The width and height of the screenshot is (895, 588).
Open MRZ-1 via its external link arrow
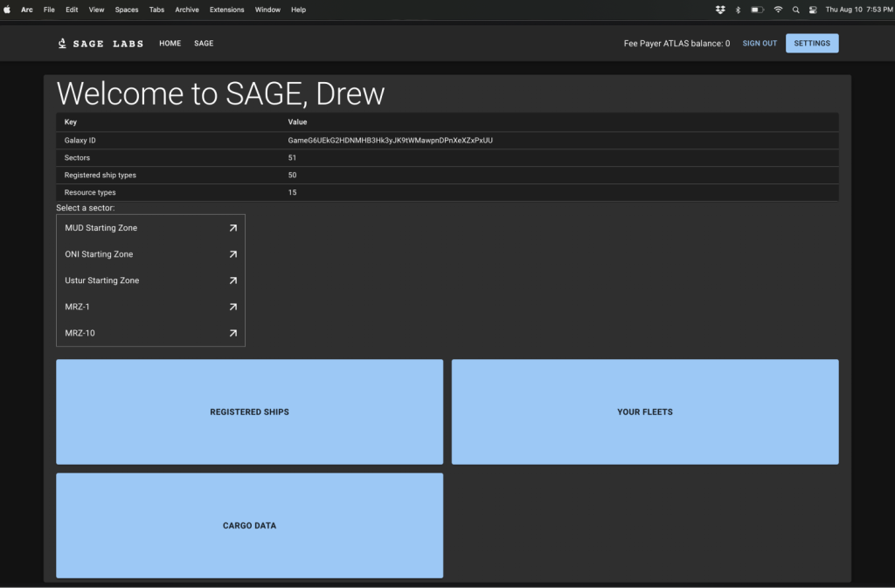click(232, 307)
